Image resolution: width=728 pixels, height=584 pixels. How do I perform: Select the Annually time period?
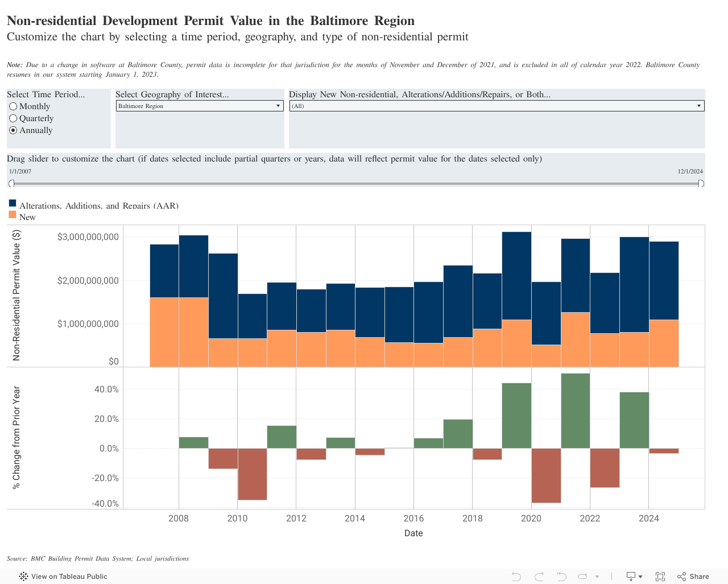[x=13, y=130]
